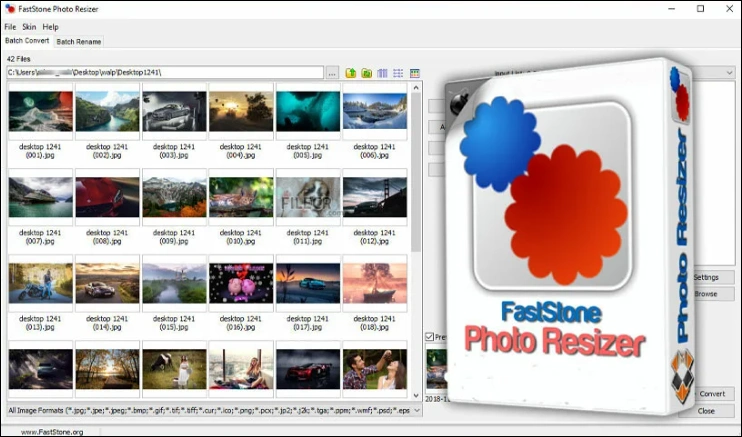Select thumbnail of desktop 1241 (017).jpg
The height and width of the screenshot is (437, 742).
[x=308, y=283]
